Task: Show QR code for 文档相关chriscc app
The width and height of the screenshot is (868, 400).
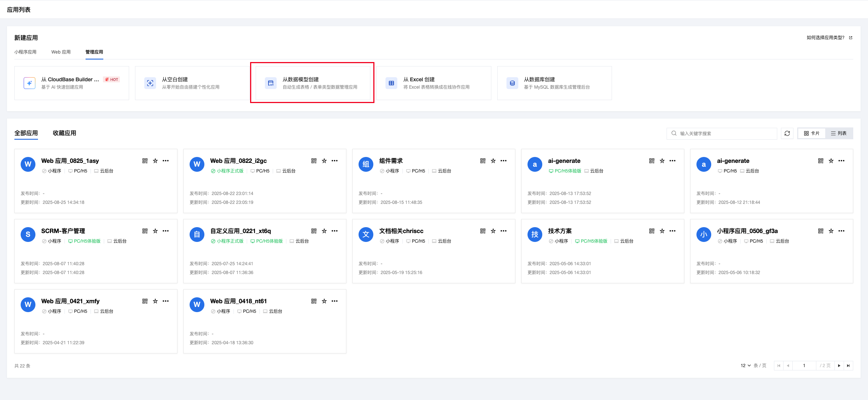Action: coord(483,231)
